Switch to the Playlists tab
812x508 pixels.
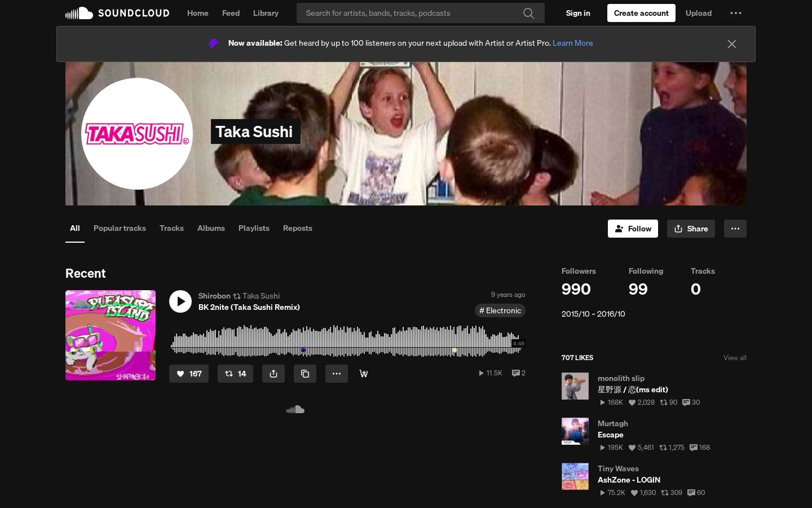tap(254, 228)
